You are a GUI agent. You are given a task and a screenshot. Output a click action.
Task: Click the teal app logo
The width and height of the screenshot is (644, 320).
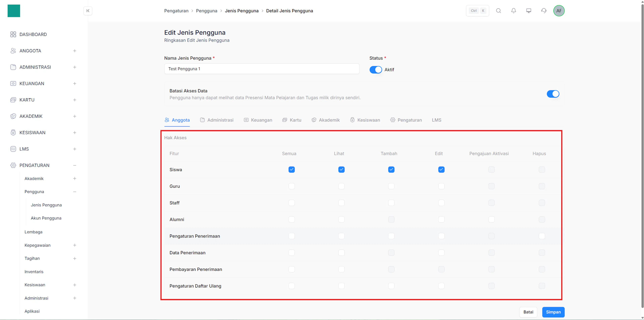click(x=14, y=11)
